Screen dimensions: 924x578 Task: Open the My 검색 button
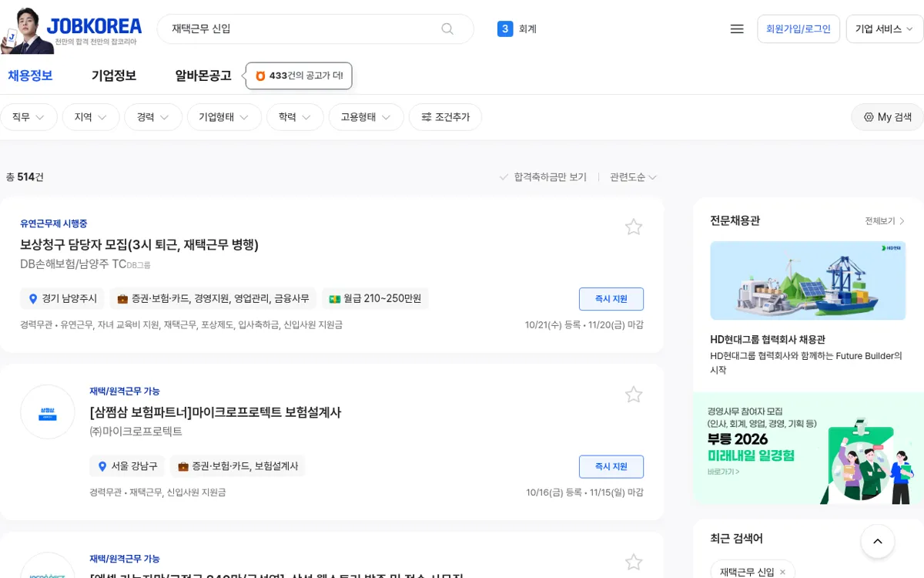tap(887, 117)
